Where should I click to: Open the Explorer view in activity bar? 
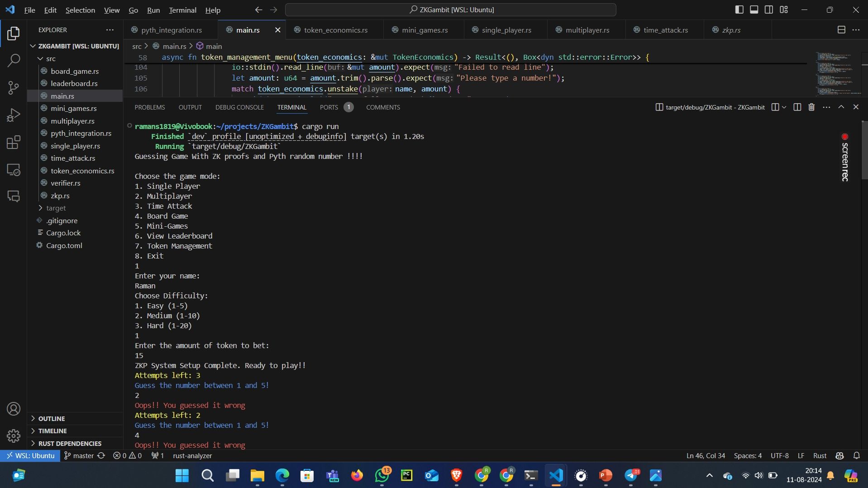(14, 33)
